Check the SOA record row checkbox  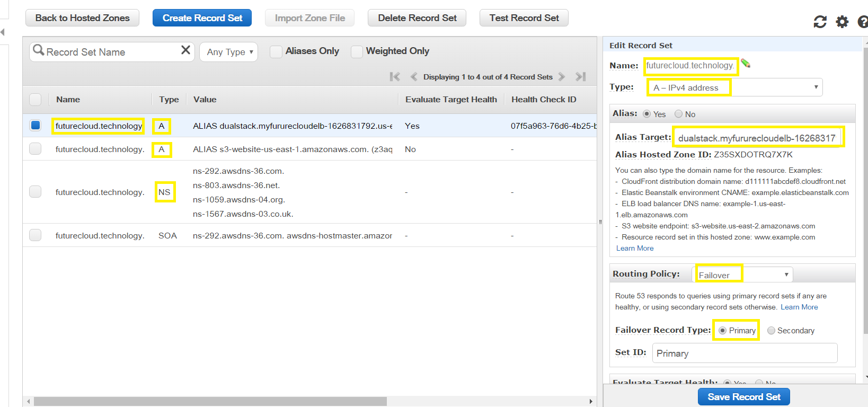coord(35,235)
